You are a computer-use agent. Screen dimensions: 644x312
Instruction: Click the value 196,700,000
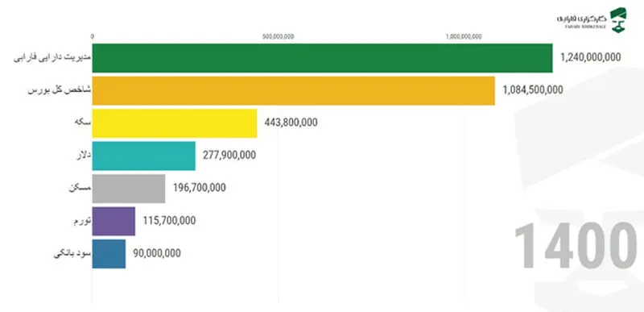[199, 188]
